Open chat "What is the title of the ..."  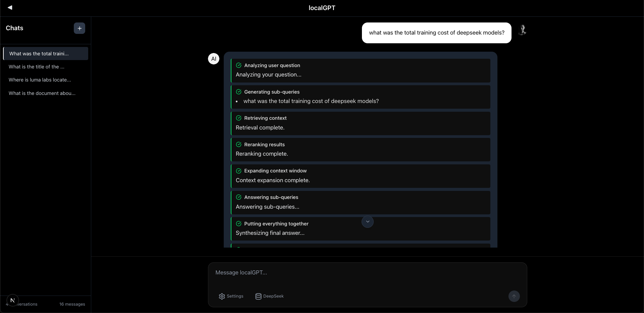[x=37, y=67]
